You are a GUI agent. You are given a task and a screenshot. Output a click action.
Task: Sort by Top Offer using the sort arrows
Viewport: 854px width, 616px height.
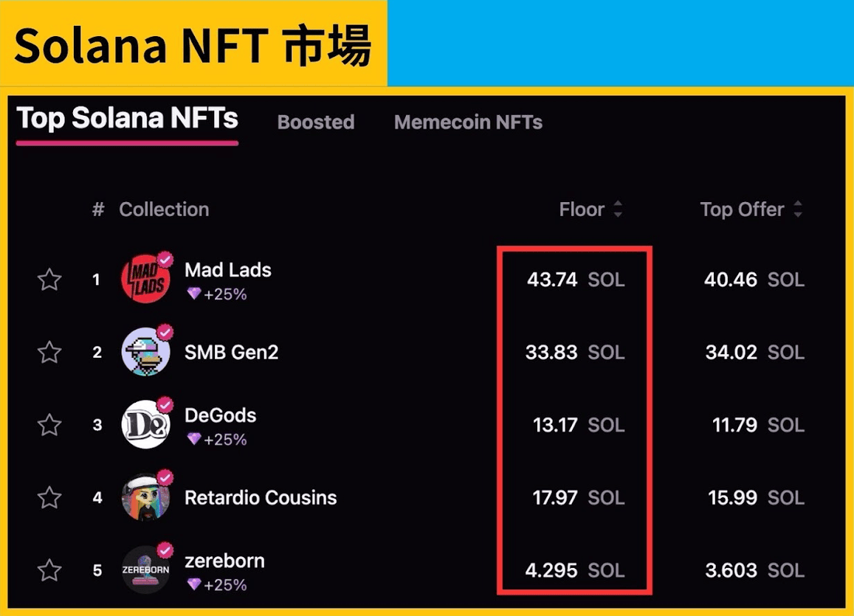click(799, 209)
